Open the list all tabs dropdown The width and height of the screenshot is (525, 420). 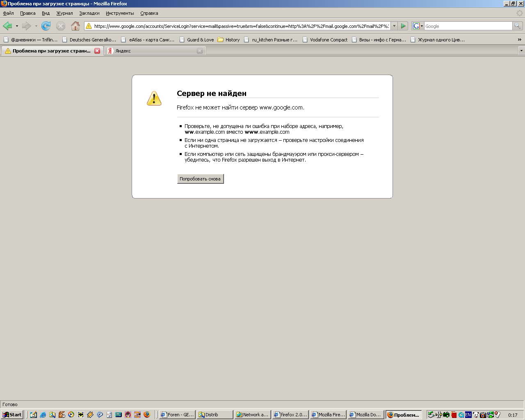pos(521,51)
